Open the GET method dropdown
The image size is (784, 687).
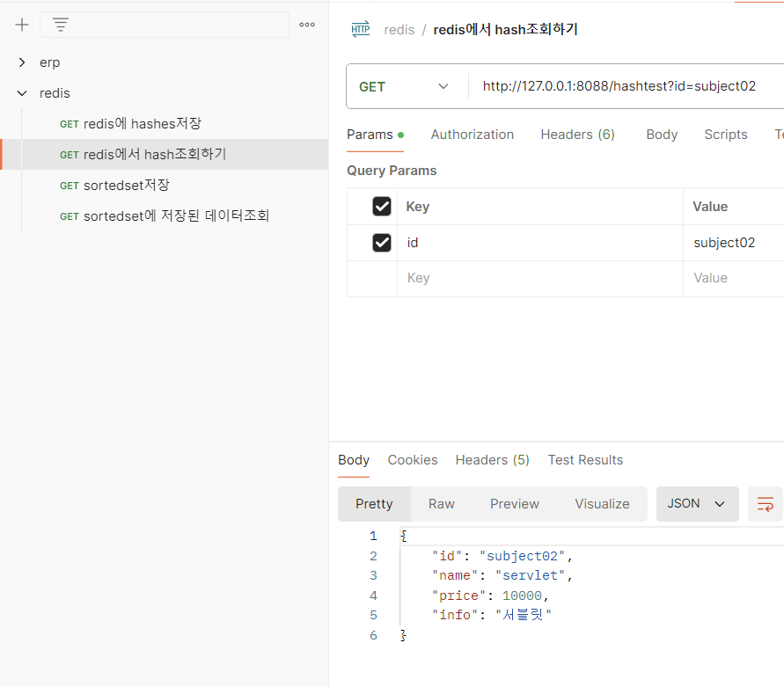[404, 86]
